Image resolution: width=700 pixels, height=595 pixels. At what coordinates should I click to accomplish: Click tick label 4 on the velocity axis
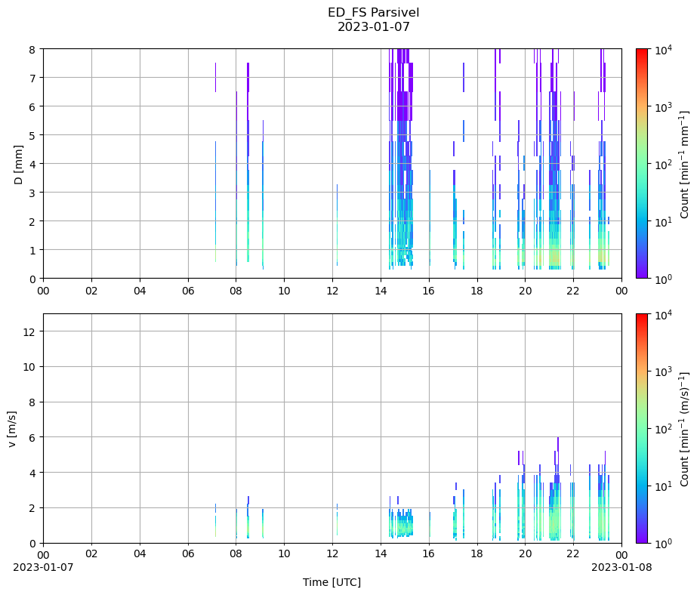32,473
